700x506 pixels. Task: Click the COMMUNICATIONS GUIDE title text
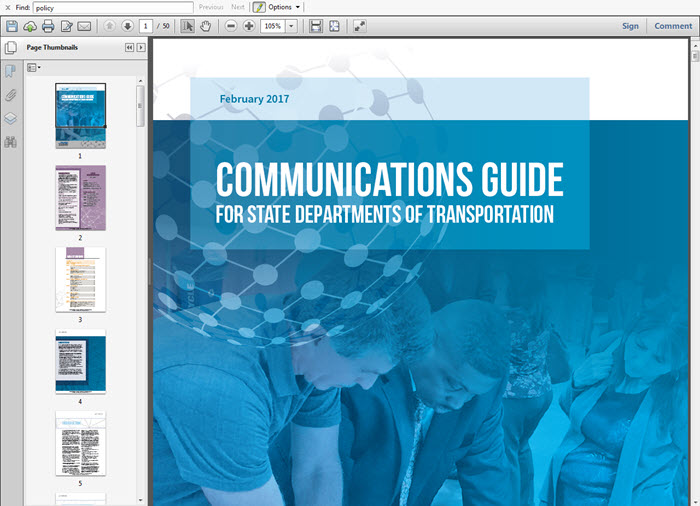point(390,179)
